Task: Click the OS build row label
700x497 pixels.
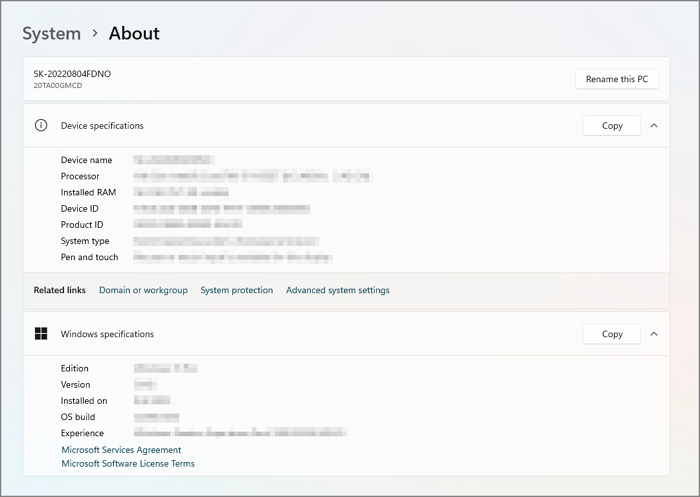Action: pyautogui.click(x=78, y=417)
